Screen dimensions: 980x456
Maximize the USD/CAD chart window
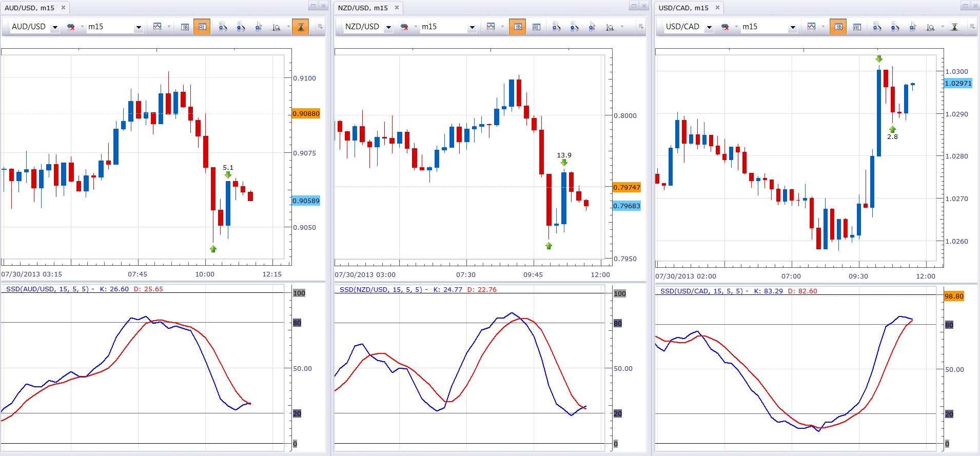[x=965, y=6]
